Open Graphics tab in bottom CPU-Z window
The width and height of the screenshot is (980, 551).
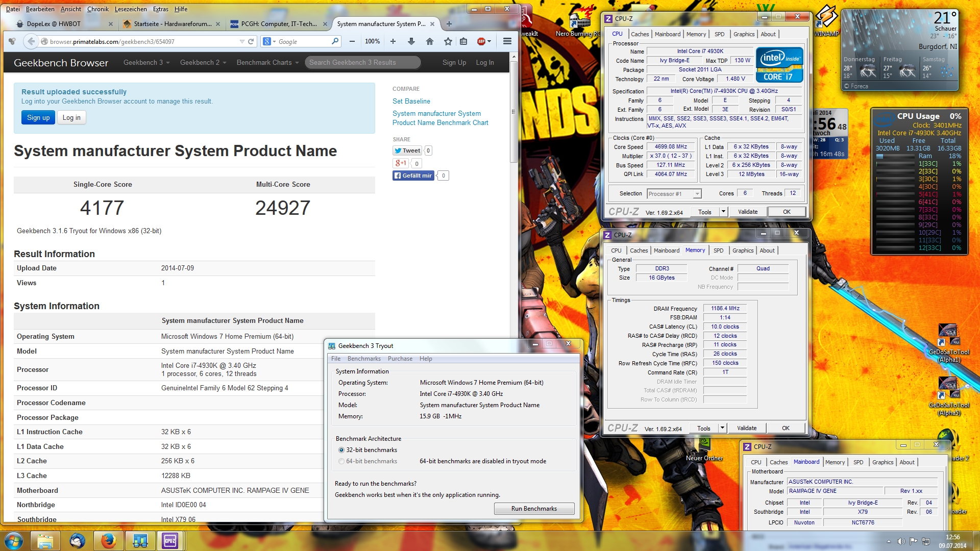(883, 462)
